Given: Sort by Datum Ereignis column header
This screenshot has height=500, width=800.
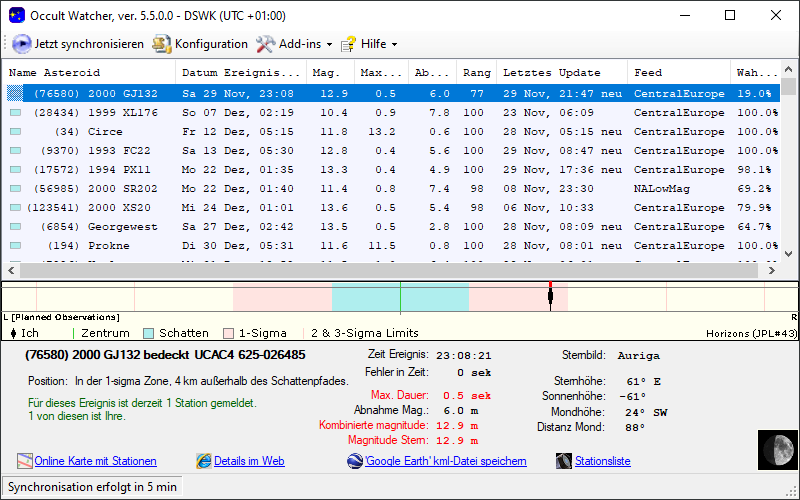Looking at the screenshot, I should [x=240, y=73].
